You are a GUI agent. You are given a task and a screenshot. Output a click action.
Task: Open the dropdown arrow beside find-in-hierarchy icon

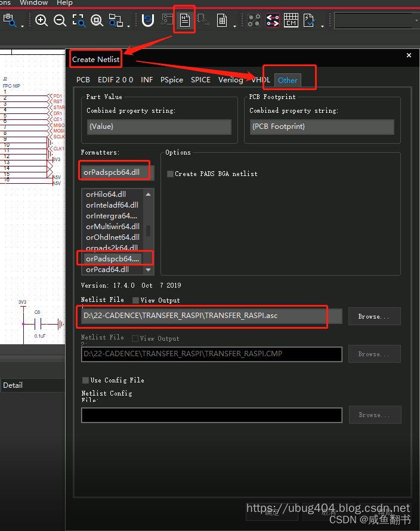point(128,26)
